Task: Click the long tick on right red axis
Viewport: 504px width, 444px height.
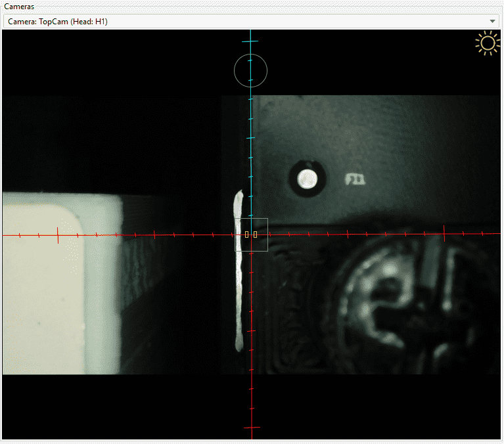Action: (x=445, y=234)
